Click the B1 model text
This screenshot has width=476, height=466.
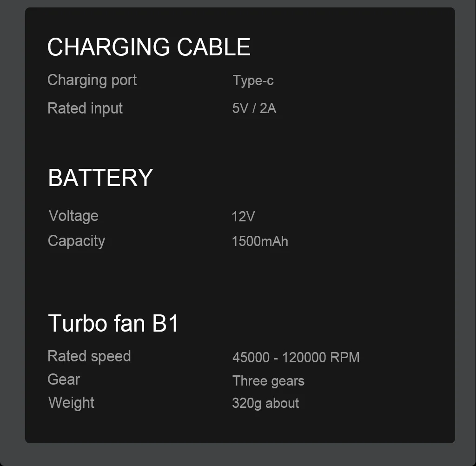(165, 323)
